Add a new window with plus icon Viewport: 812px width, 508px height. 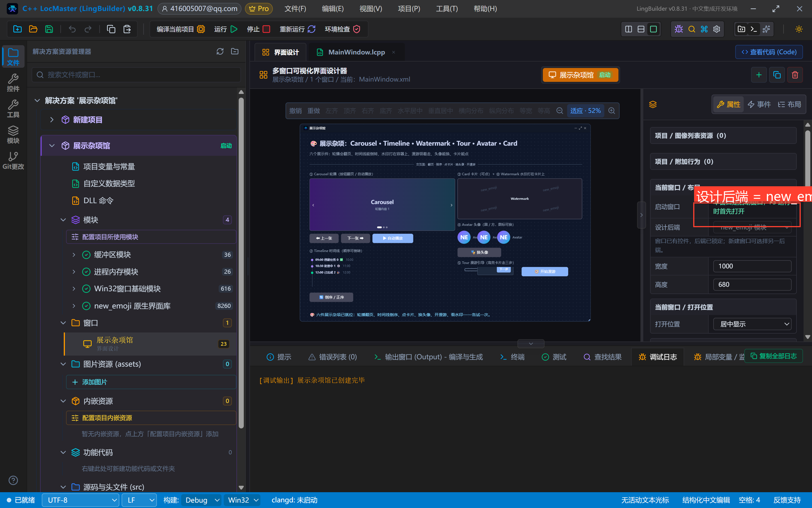pyautogui.click(x=759, y=75)
